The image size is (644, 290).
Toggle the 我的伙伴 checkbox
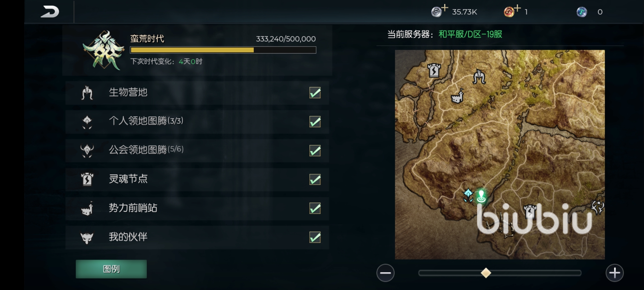[315, 237]
